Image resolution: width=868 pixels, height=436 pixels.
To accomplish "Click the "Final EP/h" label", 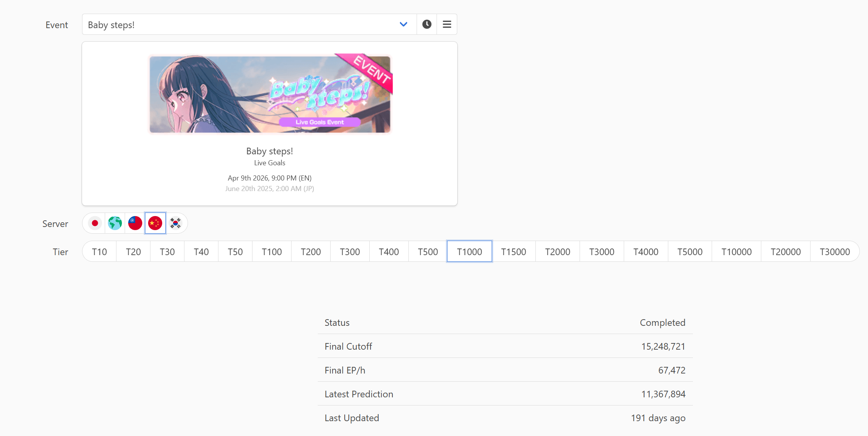I will (345, 370).
